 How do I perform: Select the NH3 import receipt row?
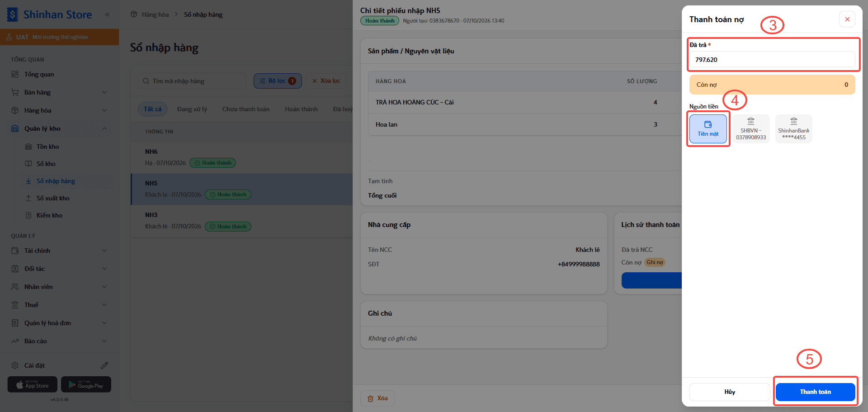click(242, 221)
